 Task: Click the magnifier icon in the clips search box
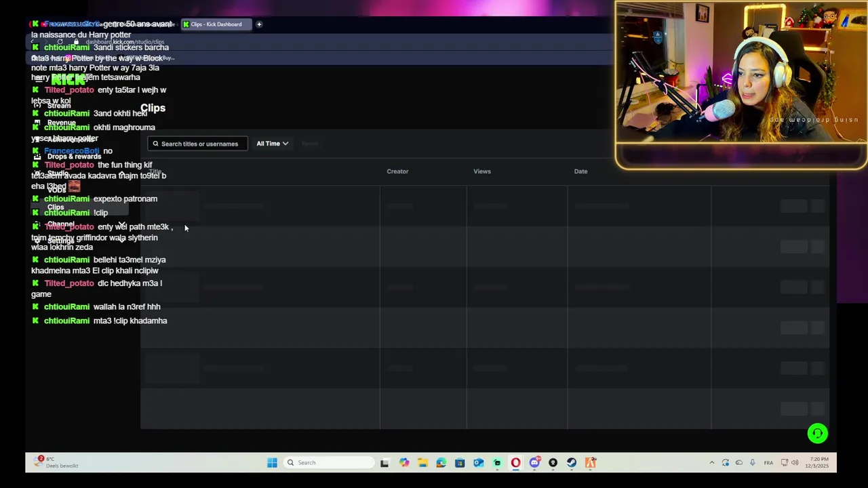tap(155, 144)
